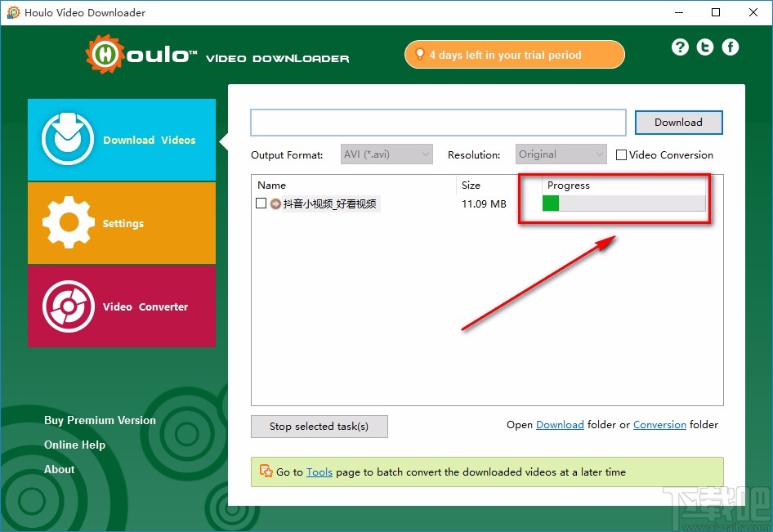This screenshot has height=532, width=773.
Task: Enable the Video Conversion checkbox
Action: [622, 154]
